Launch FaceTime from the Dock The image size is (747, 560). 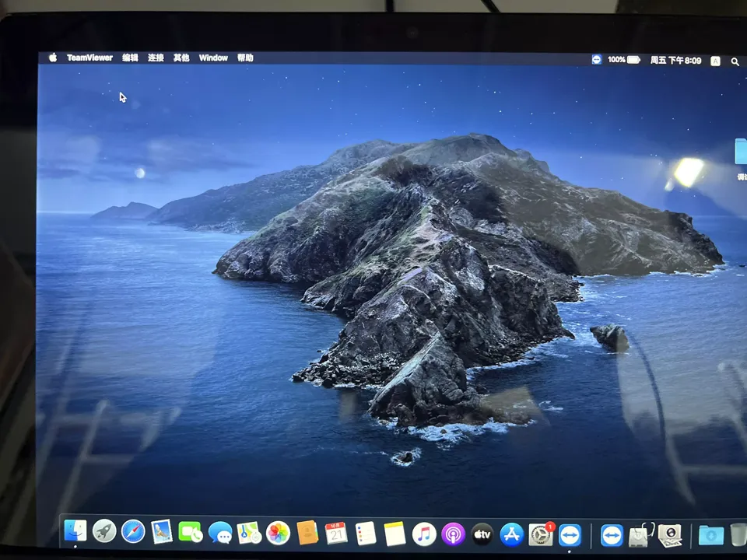coord(191,534)
